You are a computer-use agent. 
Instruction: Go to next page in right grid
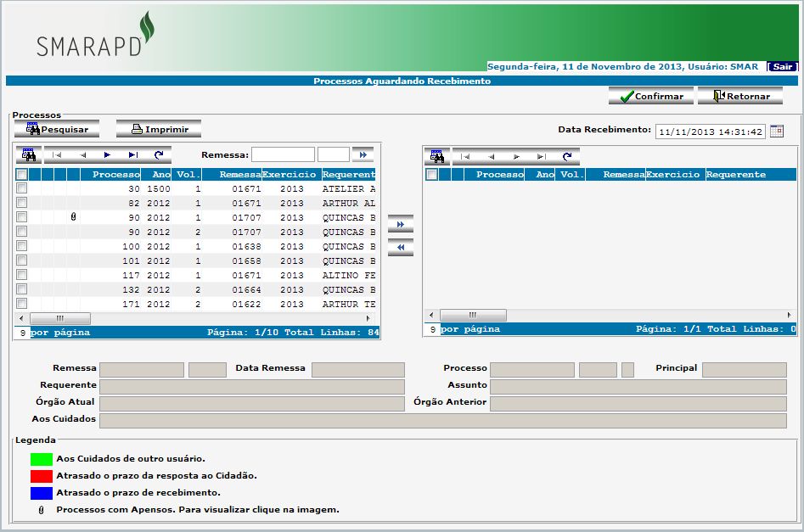coord(516,156)
